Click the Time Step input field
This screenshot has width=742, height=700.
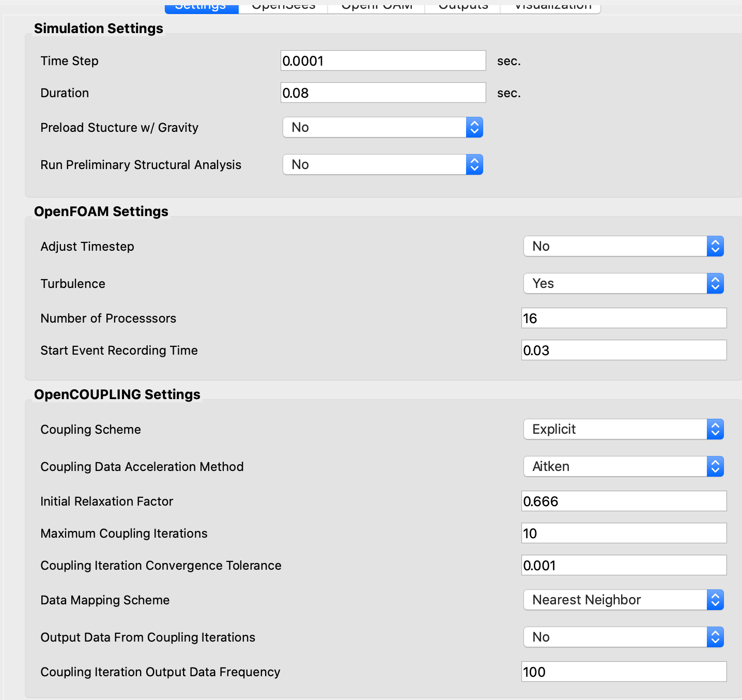click(x=383, y=60)
